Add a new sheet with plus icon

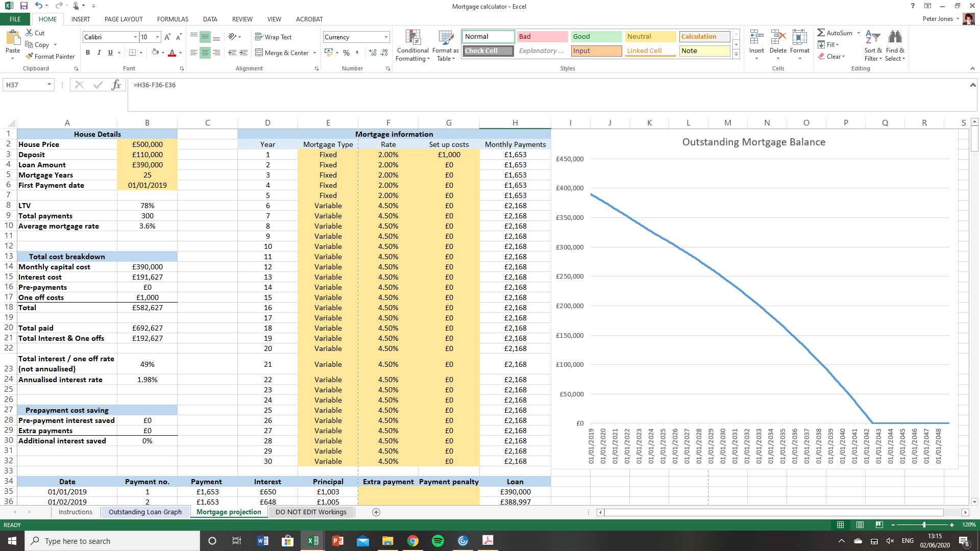pos(376,512)
